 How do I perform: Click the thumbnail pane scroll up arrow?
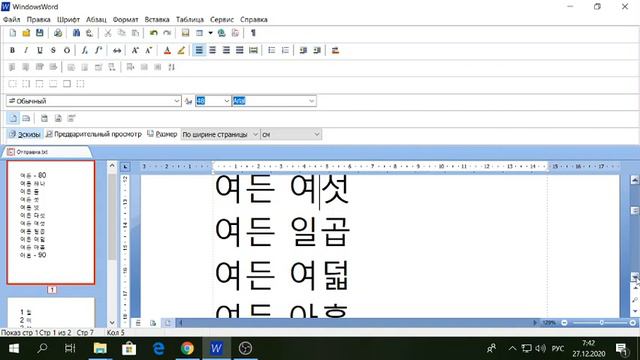tap(112, 166)
